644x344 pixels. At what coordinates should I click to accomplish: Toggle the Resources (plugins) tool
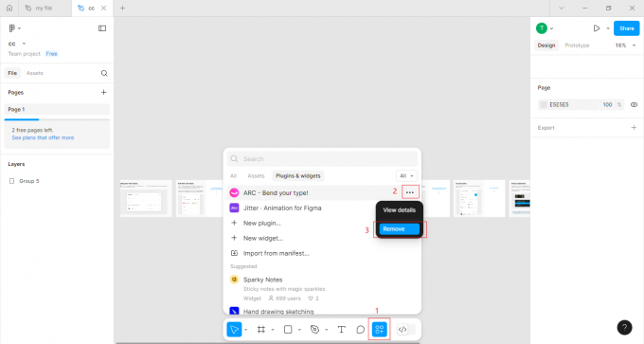point(380,330)
